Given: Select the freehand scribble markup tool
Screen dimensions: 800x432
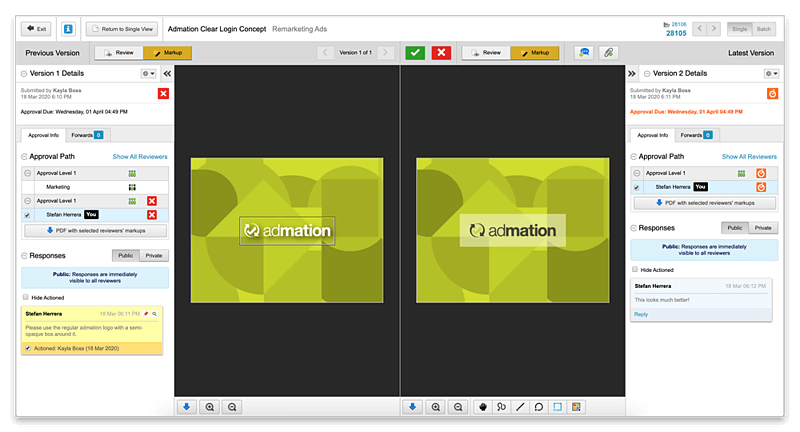Looking at the screenshot, I should coord(502,407).
